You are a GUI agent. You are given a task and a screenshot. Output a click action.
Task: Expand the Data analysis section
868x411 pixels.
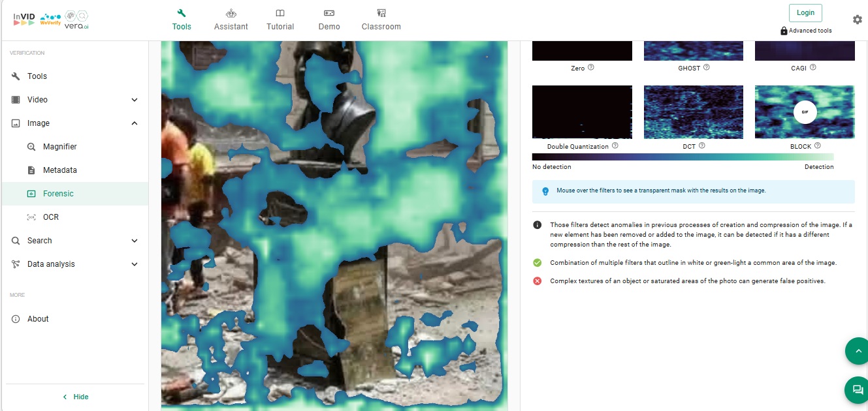tap(135, 264)
